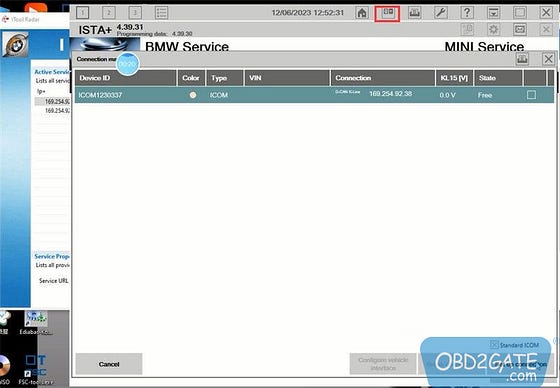This screenshot has width=560, height=388.
Task: Toggle the Standard ICOM checkbox
Action: pos(494,345)
